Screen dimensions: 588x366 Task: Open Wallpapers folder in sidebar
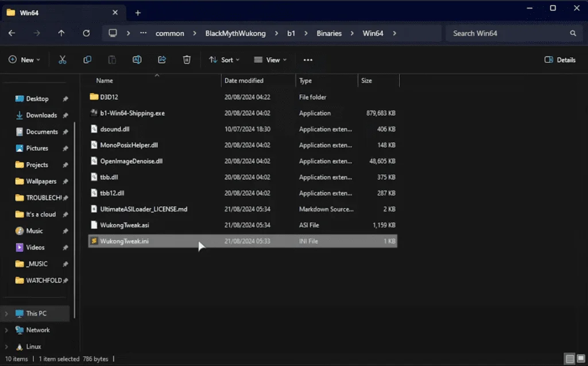[41, 182]
